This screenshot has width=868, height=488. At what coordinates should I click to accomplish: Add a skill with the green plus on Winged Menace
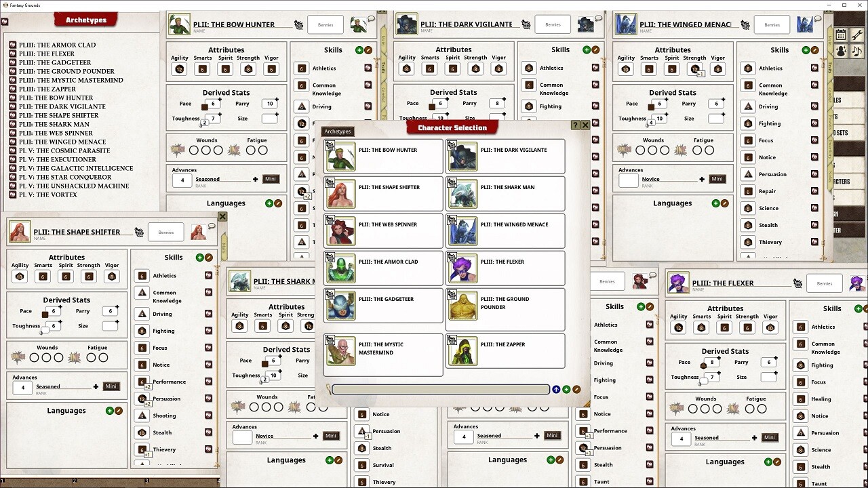point(806,49)
